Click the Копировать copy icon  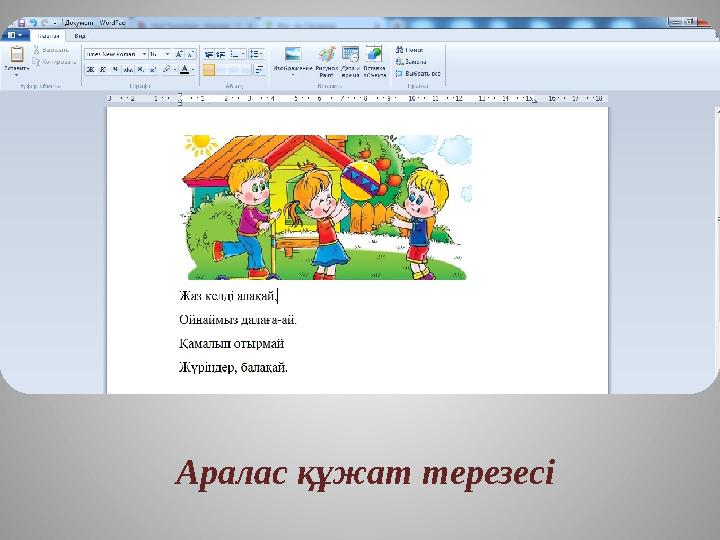[x=37, y=62]
